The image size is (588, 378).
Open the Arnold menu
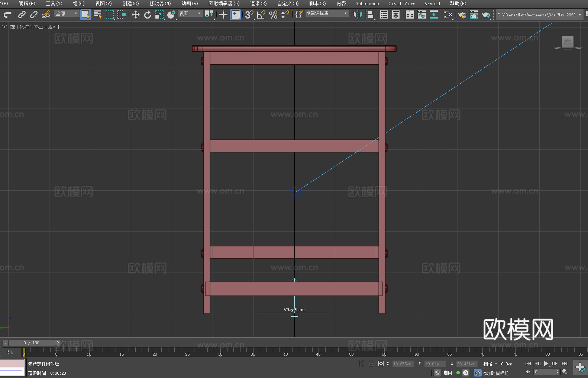pos(432,3)
